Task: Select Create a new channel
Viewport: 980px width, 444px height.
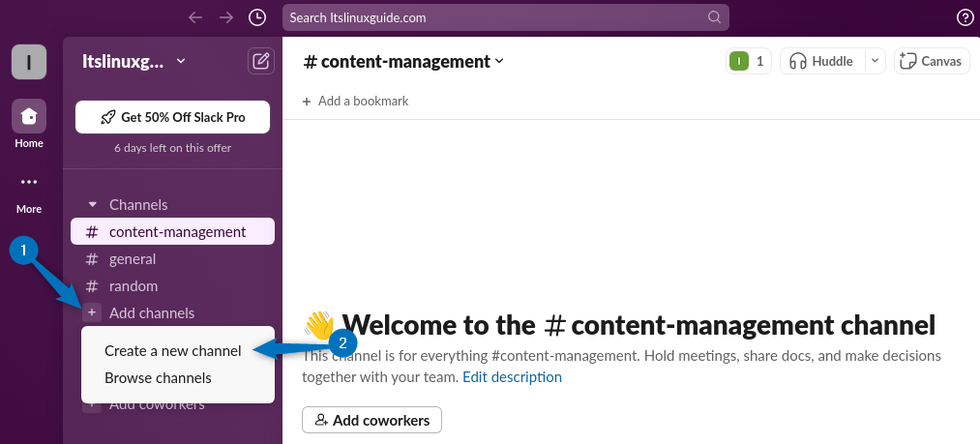Action: click(x=172, y=351)
